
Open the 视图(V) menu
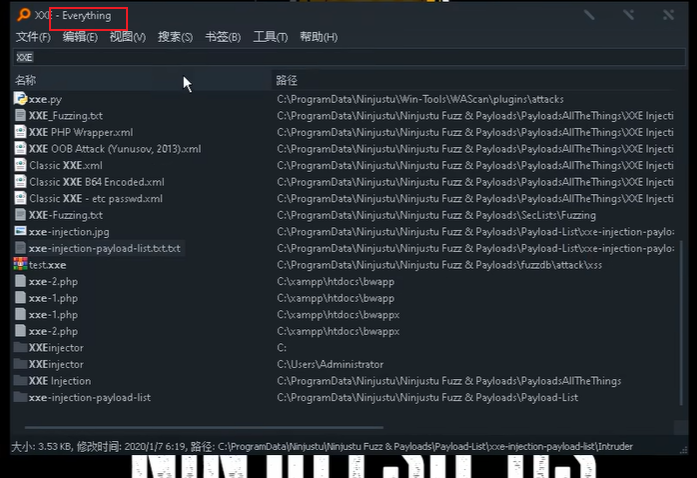tap(128, 37)
